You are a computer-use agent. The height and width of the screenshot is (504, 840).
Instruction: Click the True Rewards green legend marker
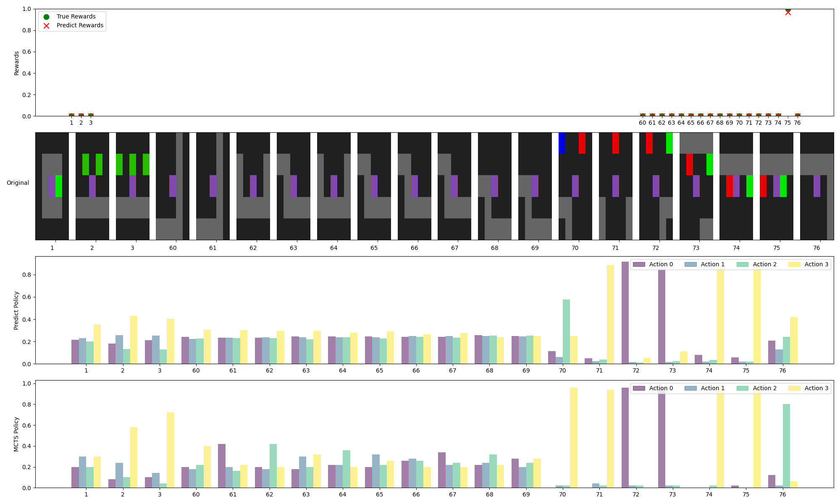coord(46,17)
